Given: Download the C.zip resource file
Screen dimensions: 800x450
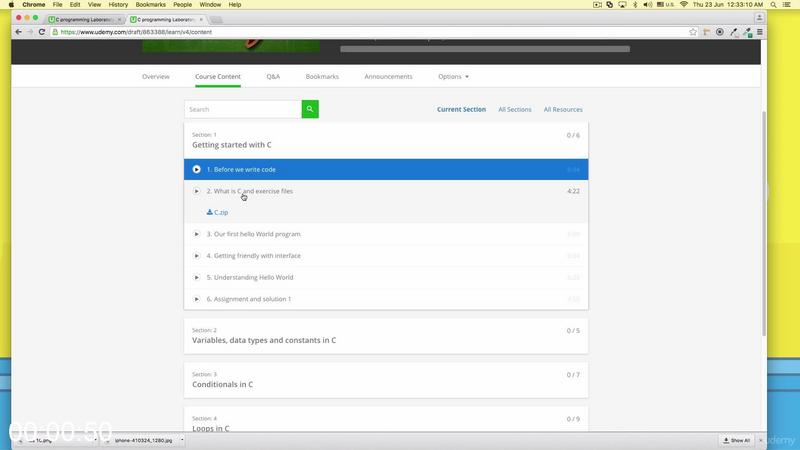Looking at the screenshot, I should click(217, 212).
